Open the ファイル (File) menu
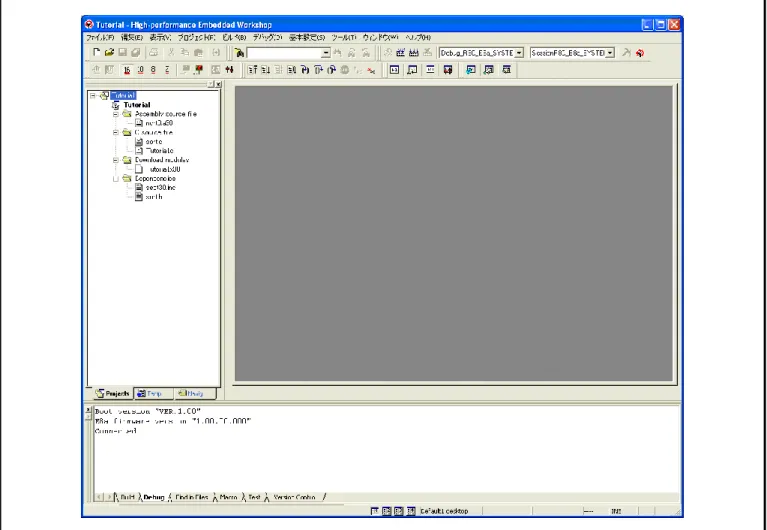 [x=100, y=38]
